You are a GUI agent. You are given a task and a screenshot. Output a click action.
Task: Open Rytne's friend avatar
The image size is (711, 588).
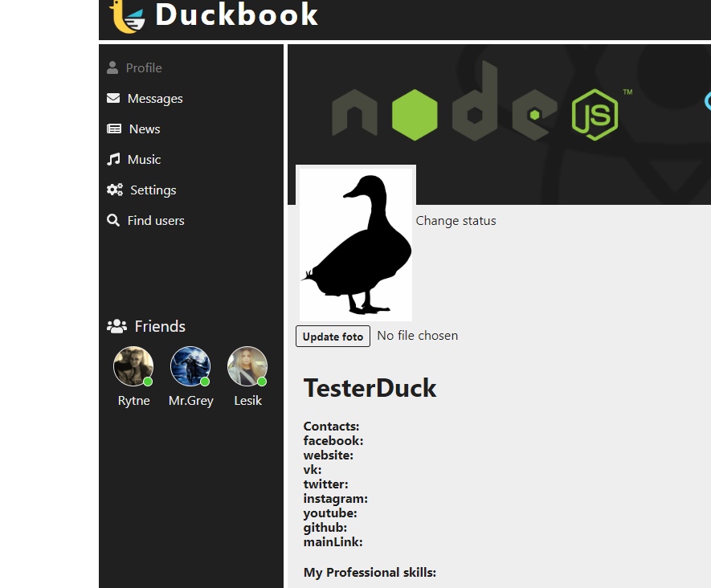pos(133,366)
